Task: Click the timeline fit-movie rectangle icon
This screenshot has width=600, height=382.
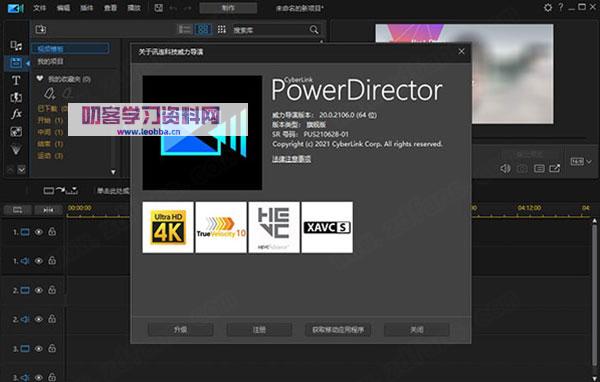Action: 49,190
